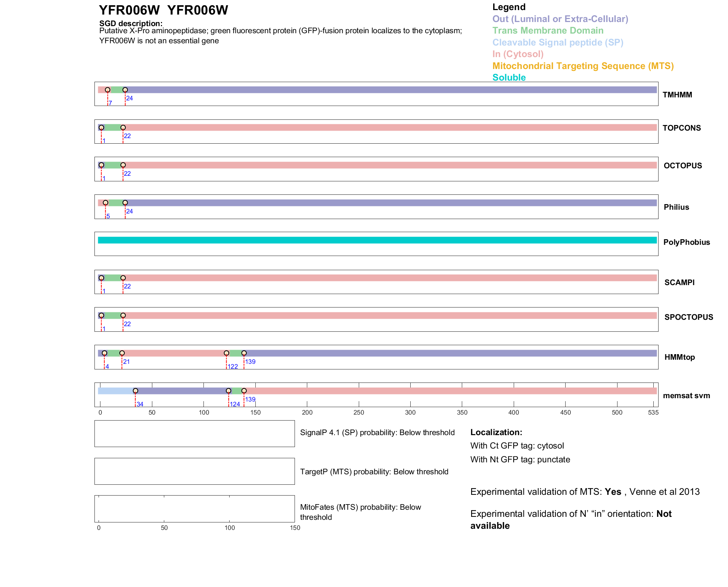Click the TMHMM marker at position 24
This screenshot has width=728, height=587.
point(125,90)
